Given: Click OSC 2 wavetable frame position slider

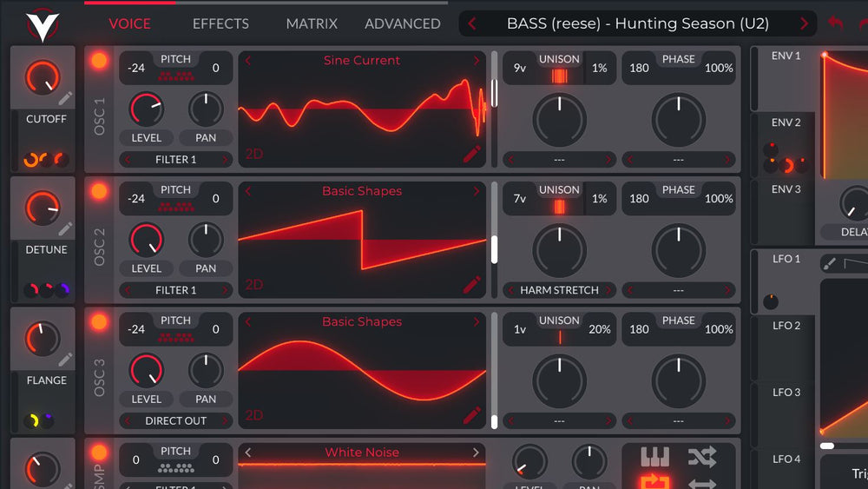Looking at the screenshot, I should [x=495, y=241].
